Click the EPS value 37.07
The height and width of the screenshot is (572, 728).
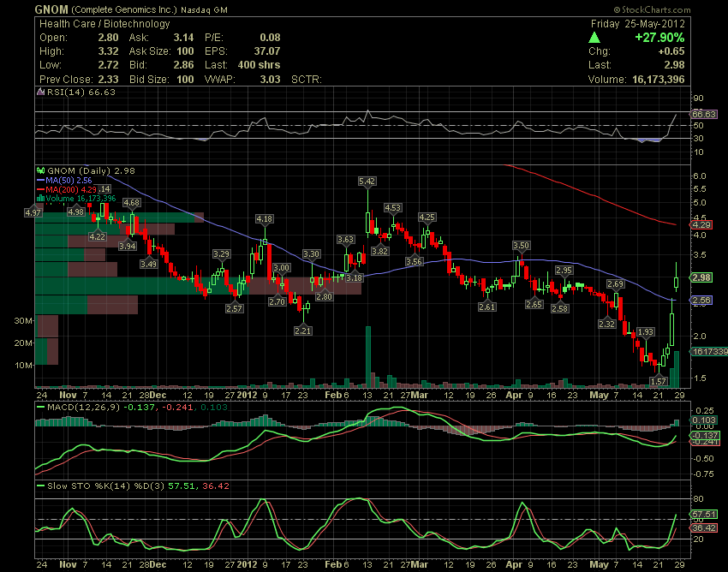[x=267, y=51]
